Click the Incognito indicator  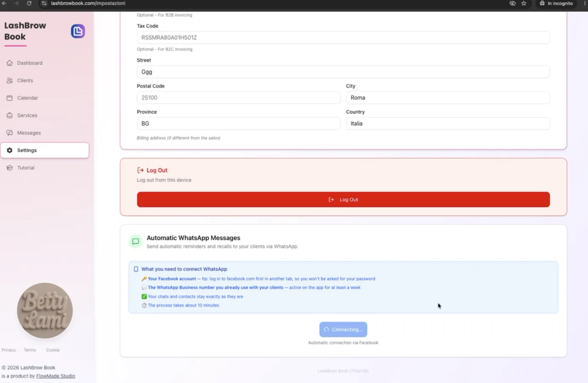[556, 3]
